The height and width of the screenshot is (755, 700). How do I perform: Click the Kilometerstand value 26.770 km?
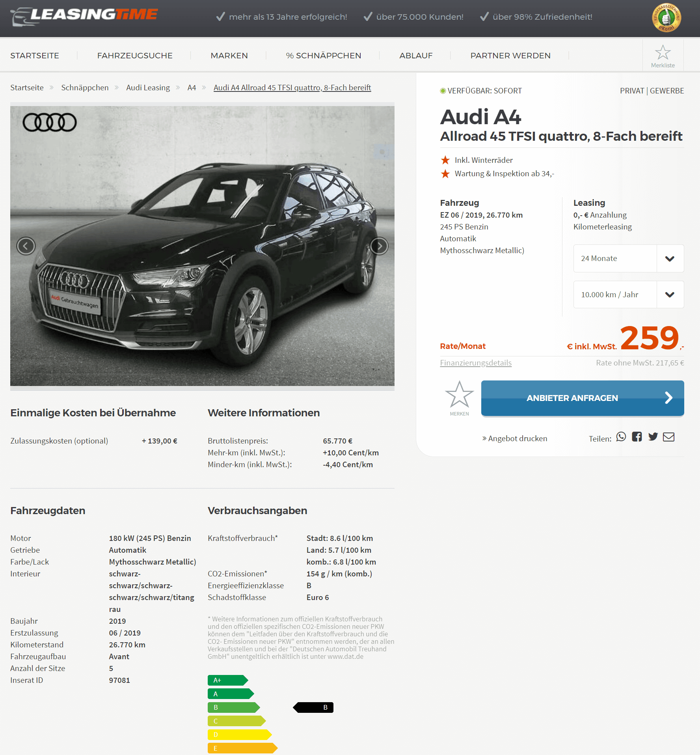pyautogui.click(x=127, y=645)
